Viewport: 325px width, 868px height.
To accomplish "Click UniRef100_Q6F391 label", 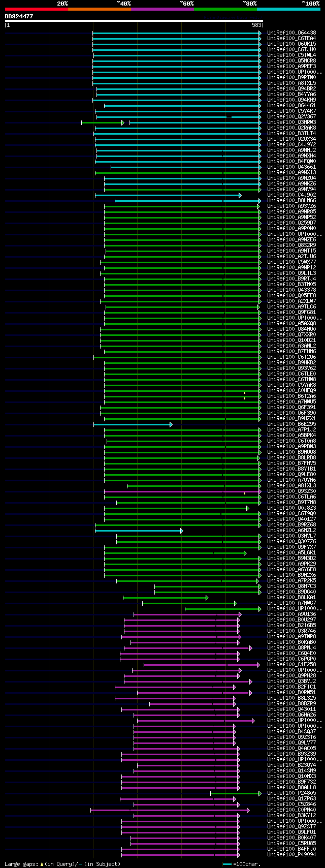I will point(291,407).
